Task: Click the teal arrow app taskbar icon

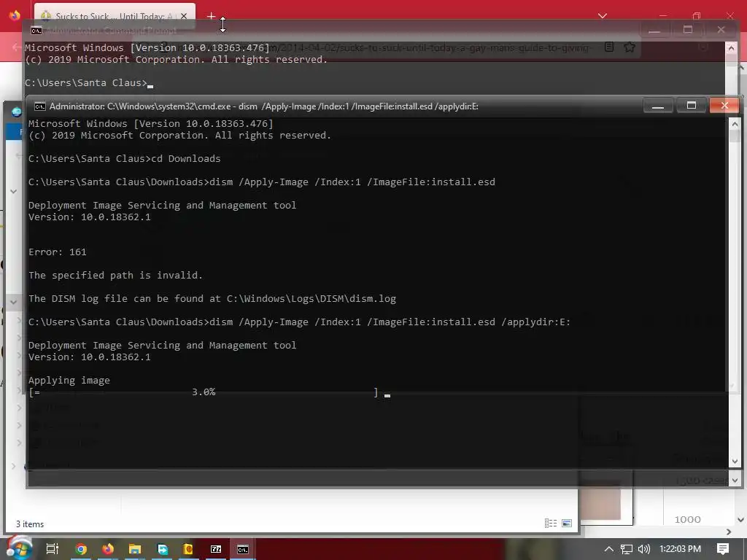Action: [163, 549]
